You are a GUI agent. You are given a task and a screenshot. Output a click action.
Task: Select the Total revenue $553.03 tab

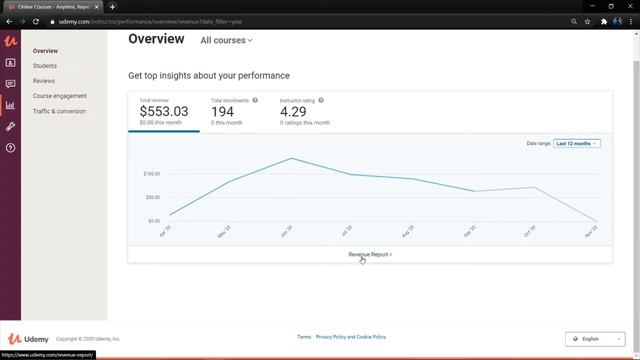point(164,112)
